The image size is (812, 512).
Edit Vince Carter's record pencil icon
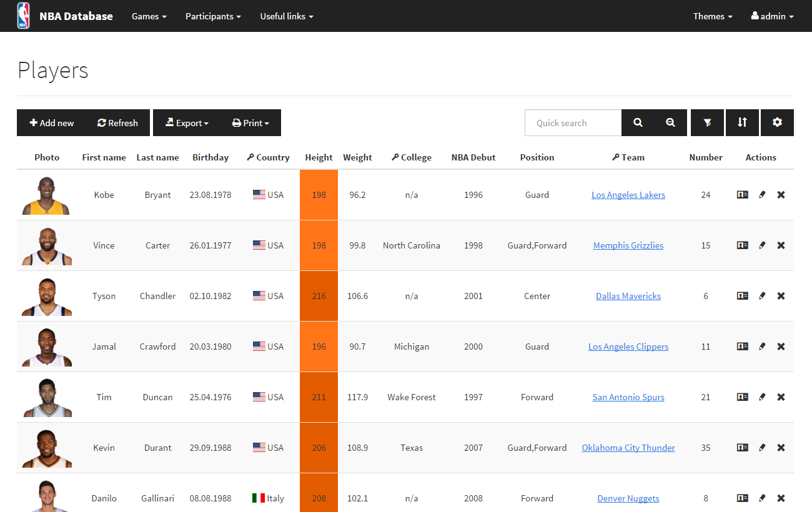tap(762, 245)
